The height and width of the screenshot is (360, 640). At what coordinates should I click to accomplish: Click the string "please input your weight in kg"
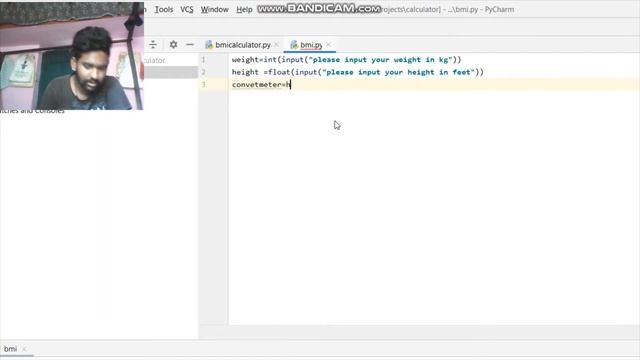(x=381, y=60)
